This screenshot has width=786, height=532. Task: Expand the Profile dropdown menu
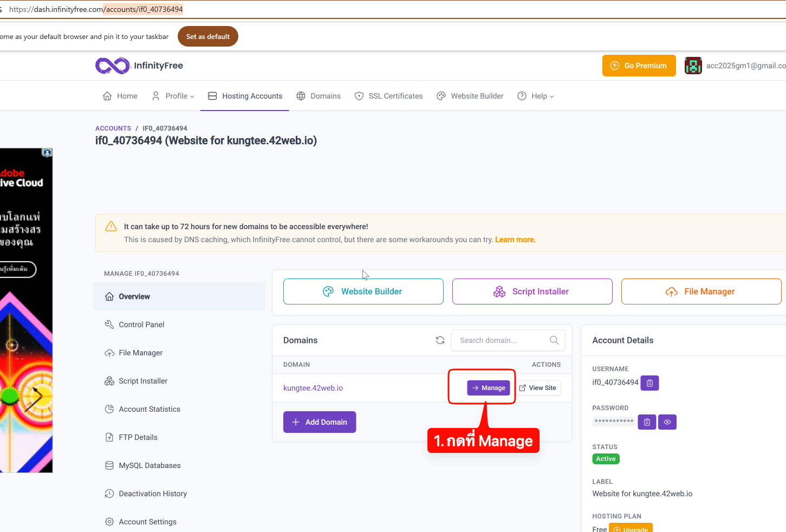click(173, 96)
